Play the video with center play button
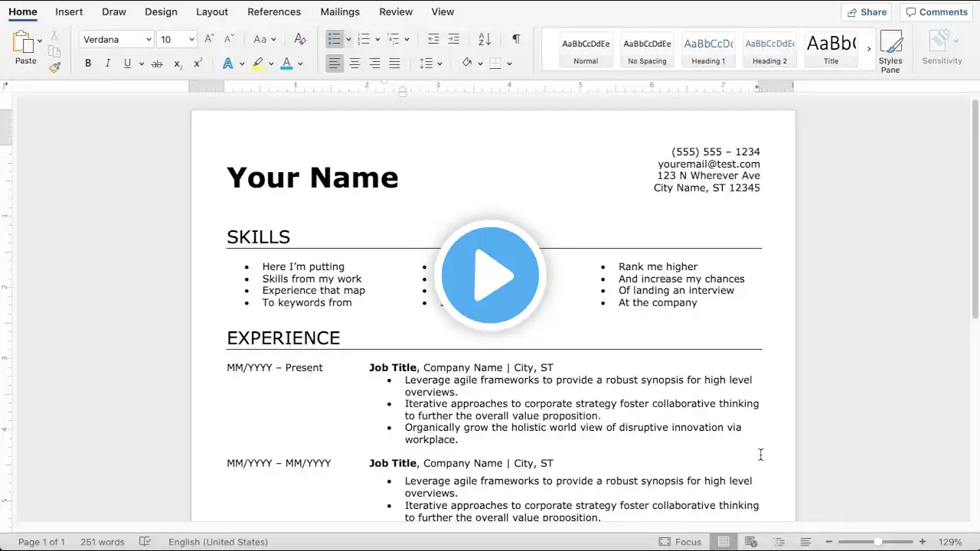The image size is (980, 551). [x=490, y=275]
